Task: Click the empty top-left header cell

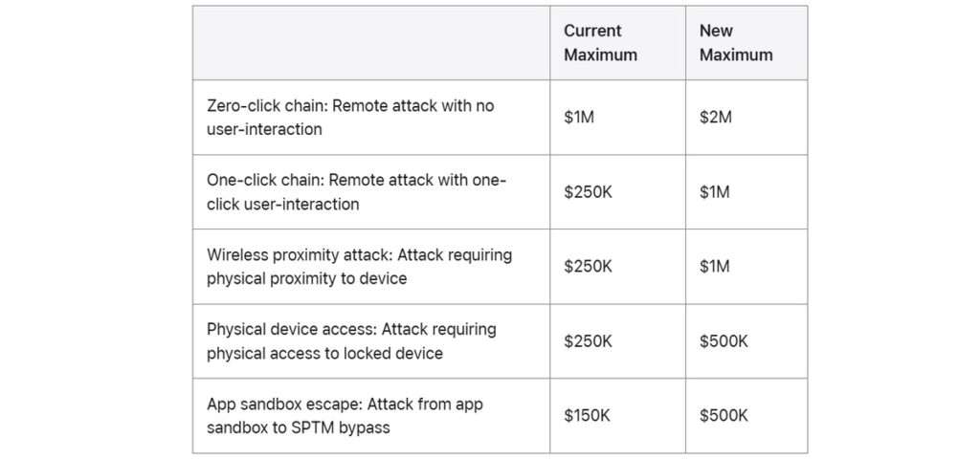Action: tap(370, 43)
